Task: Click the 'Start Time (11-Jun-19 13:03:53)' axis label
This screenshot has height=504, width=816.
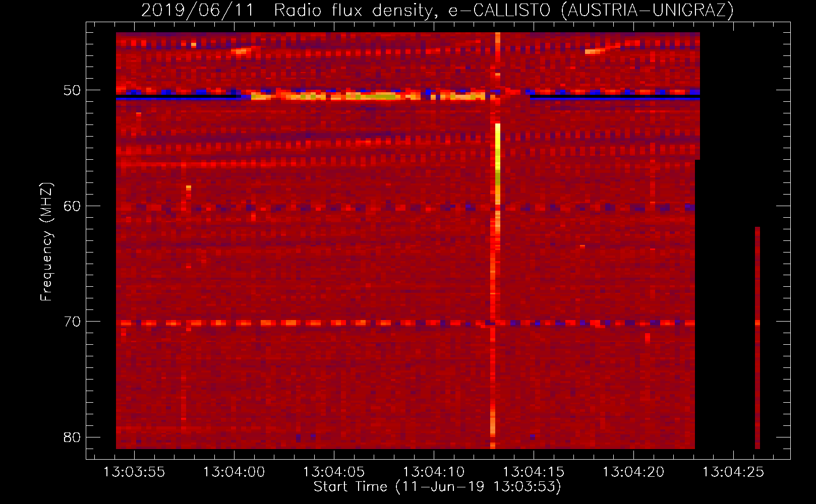Action: pos(437,487)
